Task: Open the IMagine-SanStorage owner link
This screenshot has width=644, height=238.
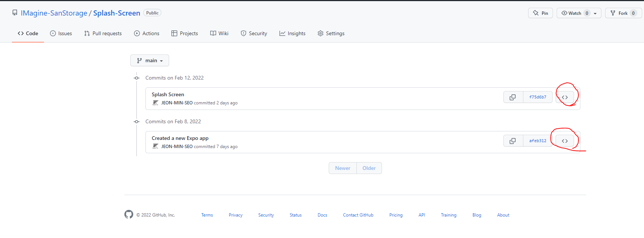Action: click(x=54, y=13)
